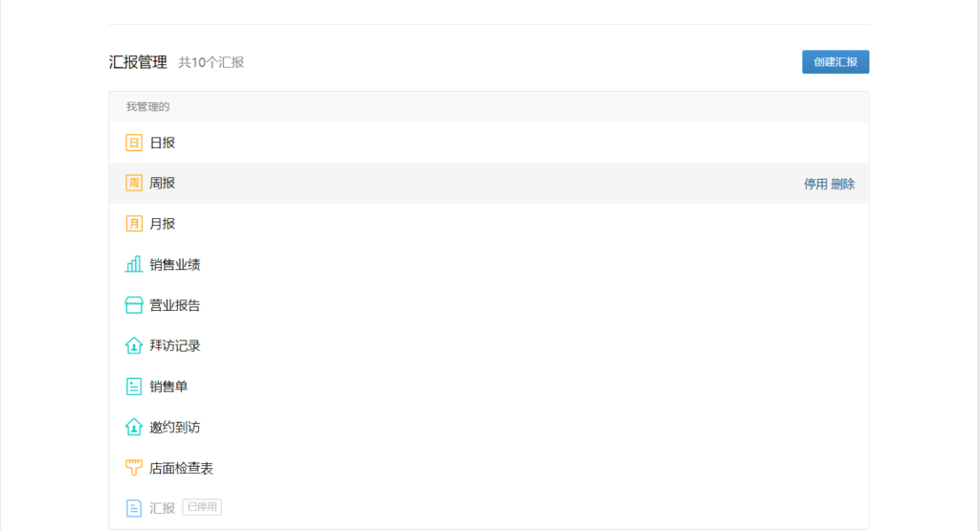Open the 店面检查表 report entry
This screenshot has height=531, width=980.
point(489,467)
